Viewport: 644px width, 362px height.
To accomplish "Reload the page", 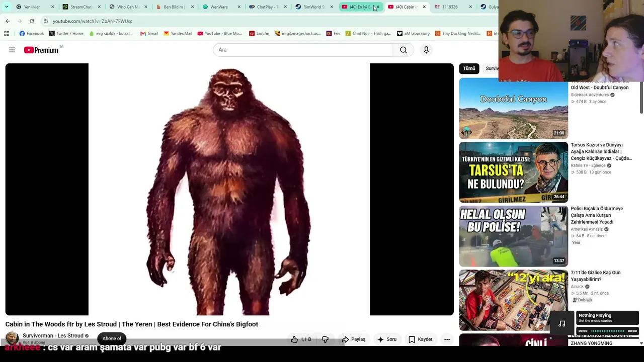I will 32,21.
